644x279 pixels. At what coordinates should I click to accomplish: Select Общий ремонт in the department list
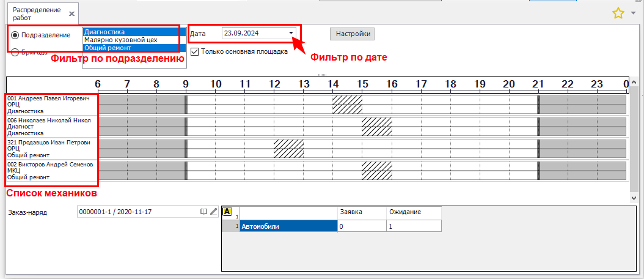tap(125, 48)
